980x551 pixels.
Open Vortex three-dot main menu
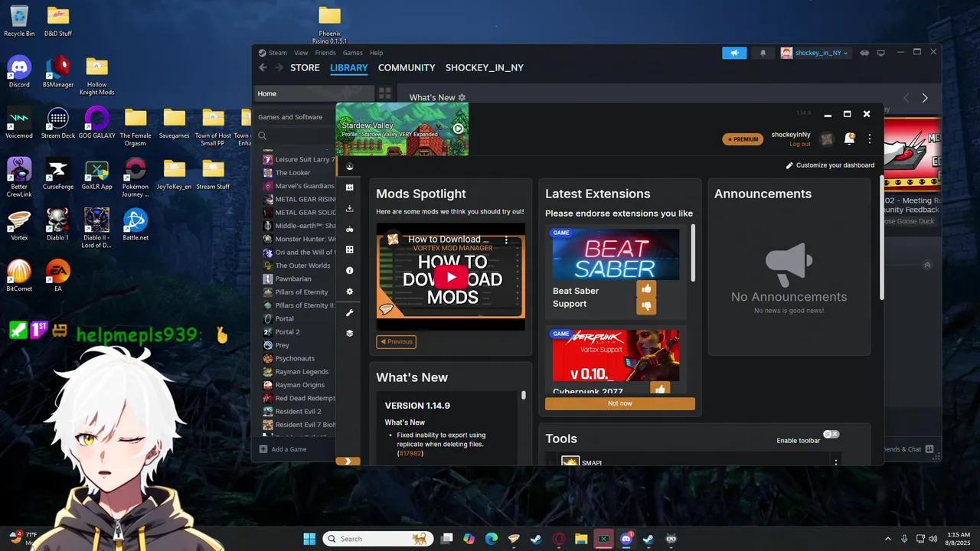tap(870, 139)
